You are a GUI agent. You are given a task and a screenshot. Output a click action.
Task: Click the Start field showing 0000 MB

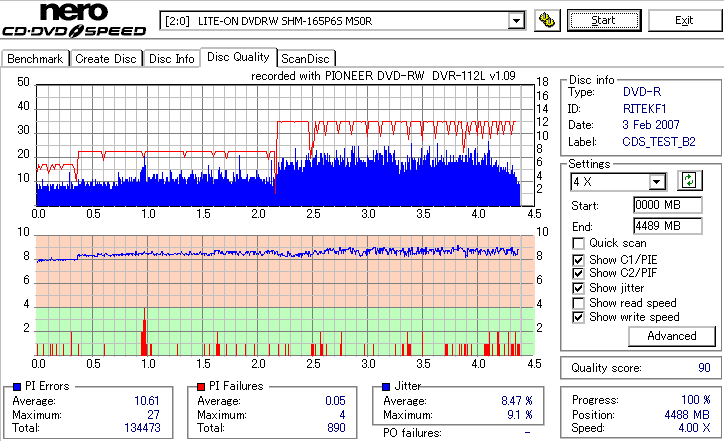(668, 205)
